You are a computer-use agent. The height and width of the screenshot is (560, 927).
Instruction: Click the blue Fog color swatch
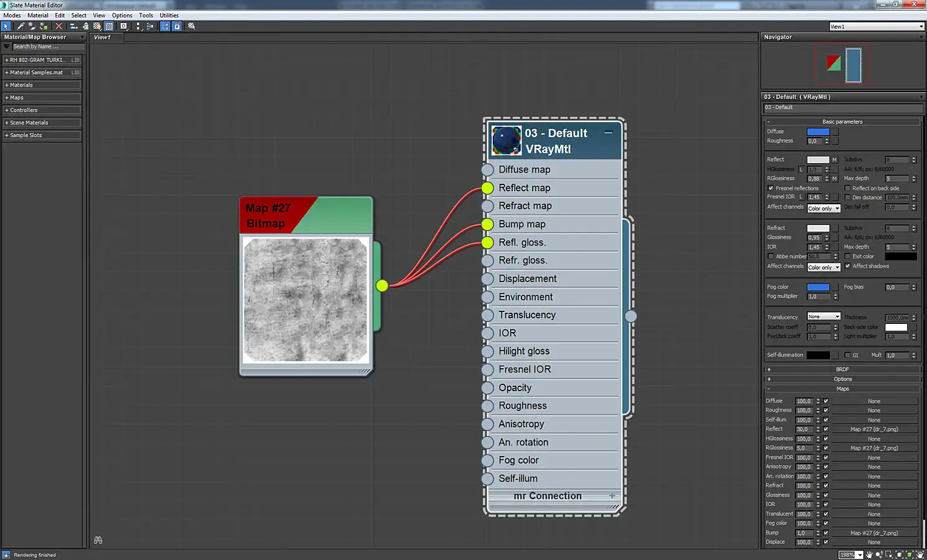pyautogui.click(x=818, y=287)
